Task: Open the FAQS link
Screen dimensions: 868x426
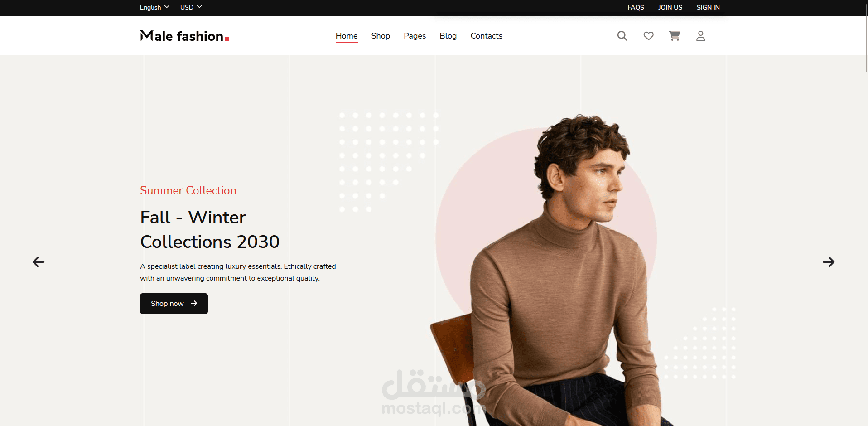Action: [x=636, y=7]
